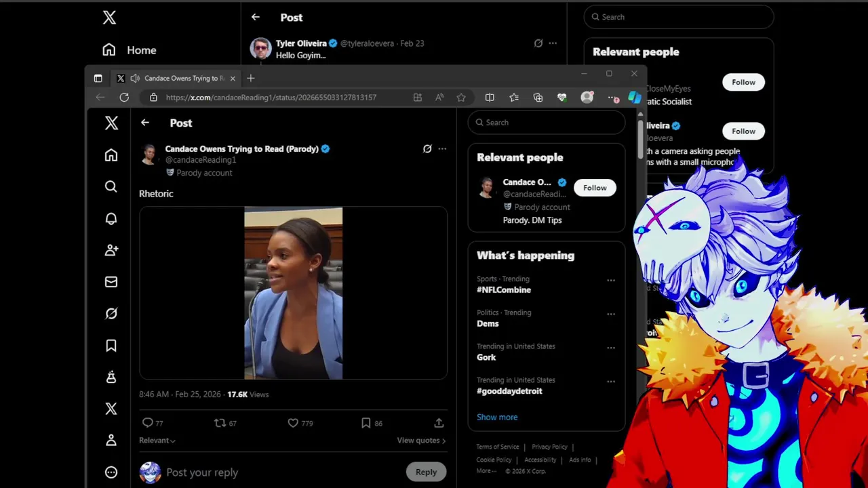
Task: Open options for #gooddaydetroit trend
Action: coord(611,382)
